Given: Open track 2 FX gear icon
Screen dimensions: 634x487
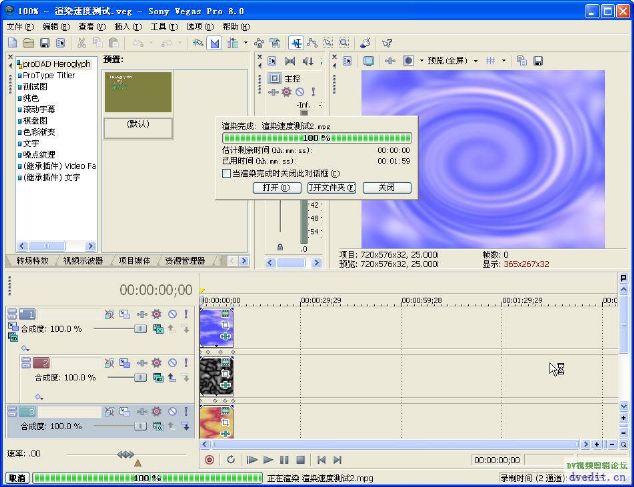Looking at the screenshot, I should (156, 363).
